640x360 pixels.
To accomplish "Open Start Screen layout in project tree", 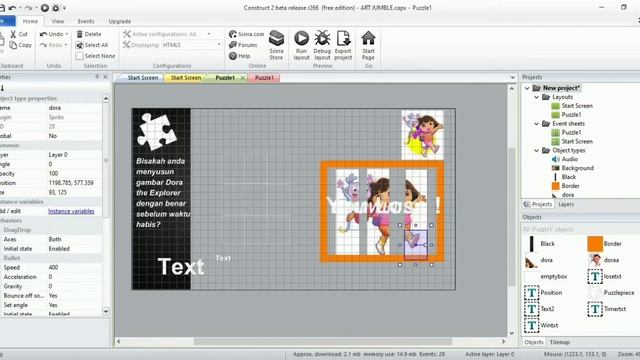I will (x=572, y=106).
